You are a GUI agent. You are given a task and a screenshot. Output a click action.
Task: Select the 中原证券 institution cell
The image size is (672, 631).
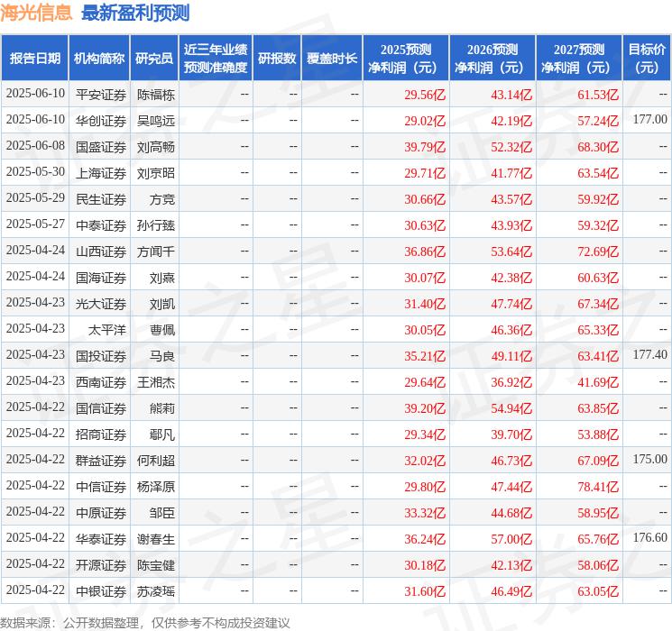point(101,513)
